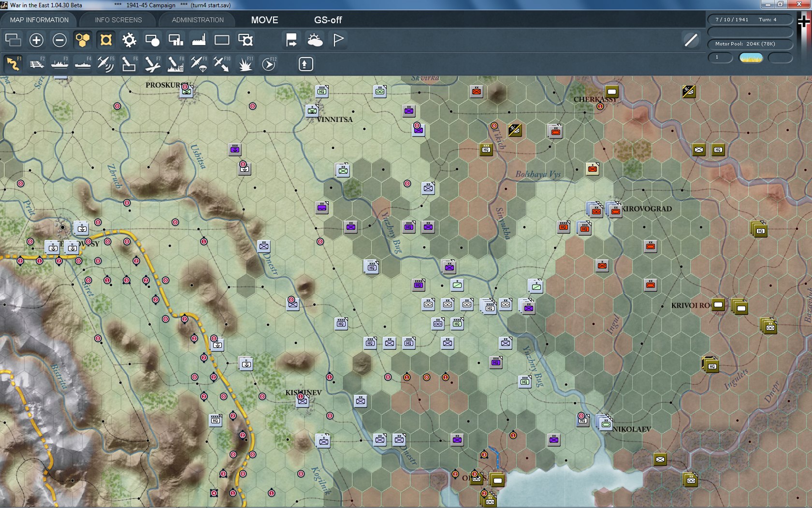This screenshot has height=508, width=812.
Task: Click the NIKOLAEV city label on the map
Action: click(632, 429)
